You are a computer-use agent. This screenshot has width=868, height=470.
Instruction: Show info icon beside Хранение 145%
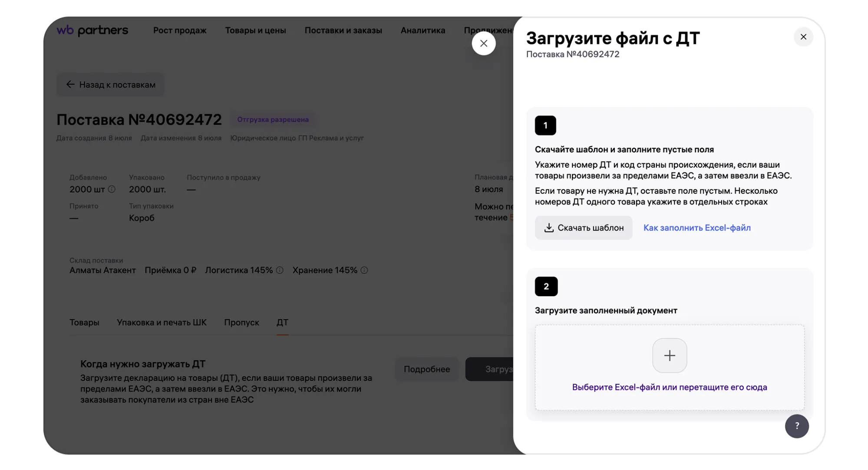364,270
